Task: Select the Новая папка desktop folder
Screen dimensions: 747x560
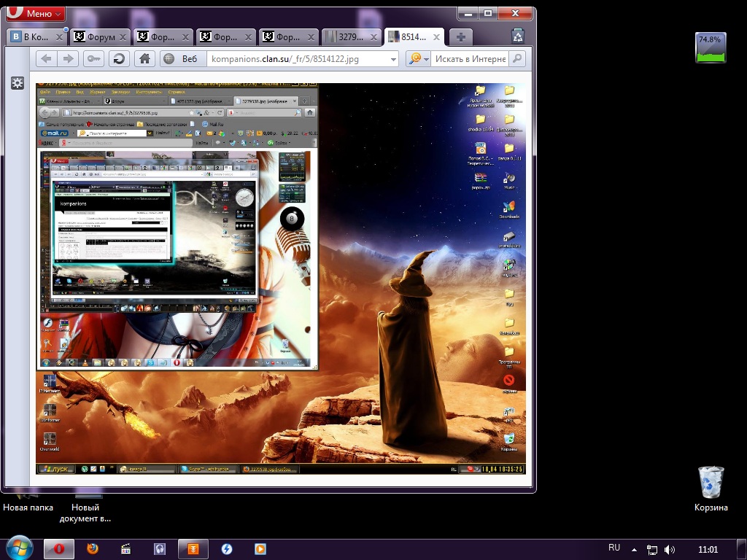Action: tap(28, 502)
